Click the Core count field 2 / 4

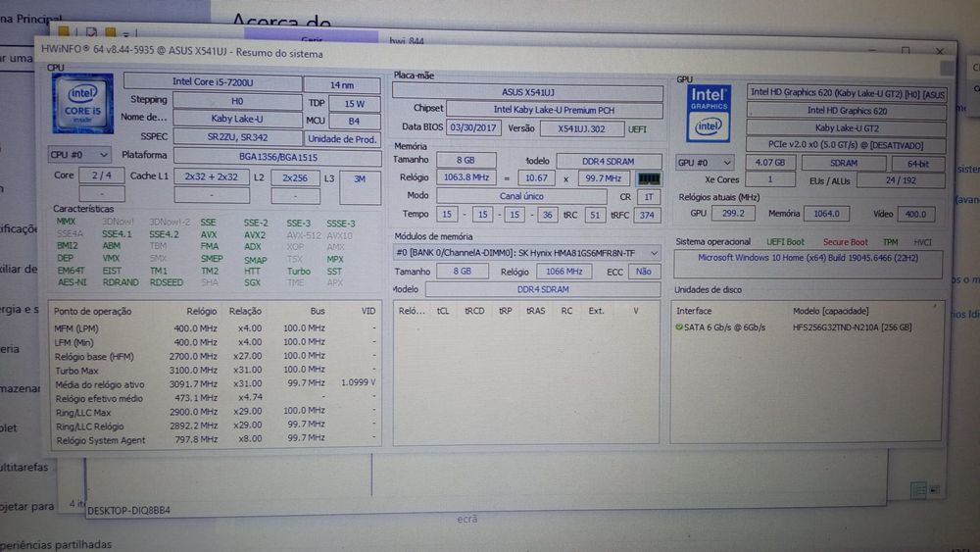(x=101, y=176)
